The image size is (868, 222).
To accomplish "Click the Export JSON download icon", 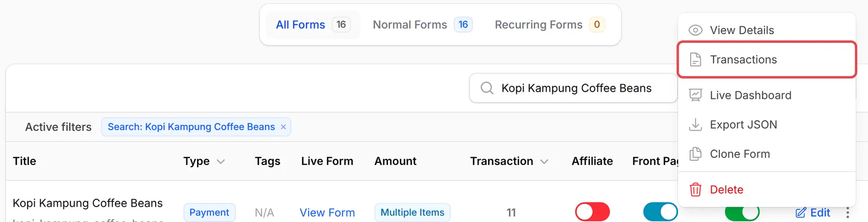I will [x=695, y=125].
